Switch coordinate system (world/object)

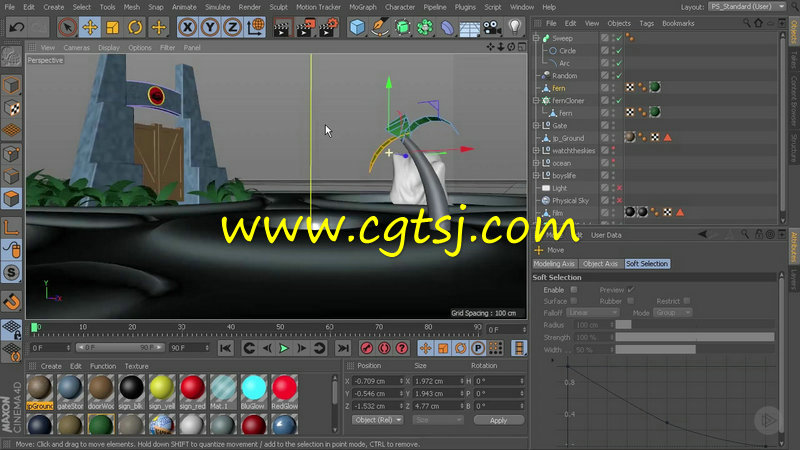pyautogui.click(x=255, y=27)
